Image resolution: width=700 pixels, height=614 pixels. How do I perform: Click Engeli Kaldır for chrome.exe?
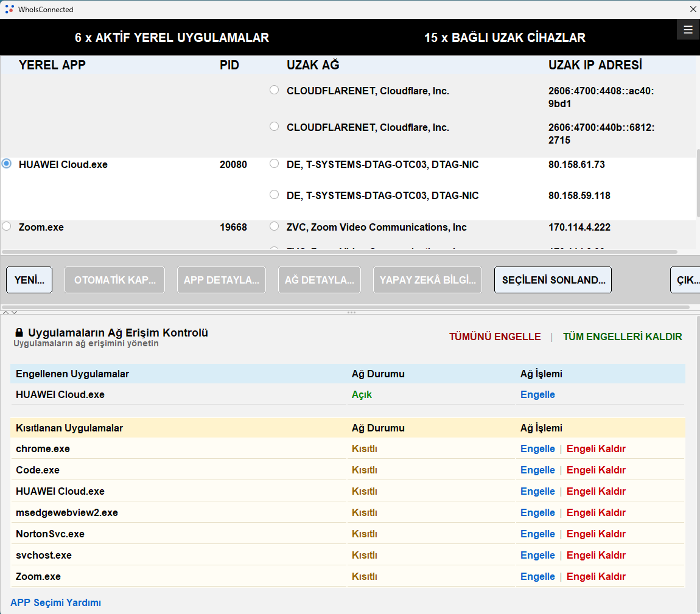coord(596,448)
